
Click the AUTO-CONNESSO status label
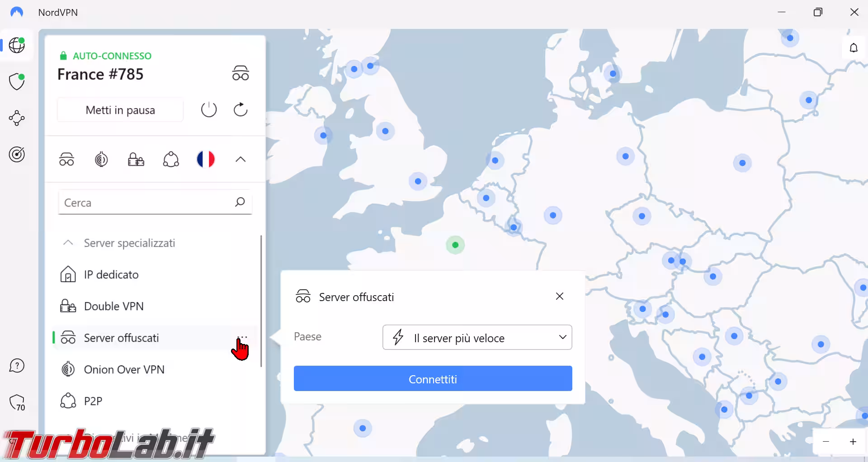[112, 56]
